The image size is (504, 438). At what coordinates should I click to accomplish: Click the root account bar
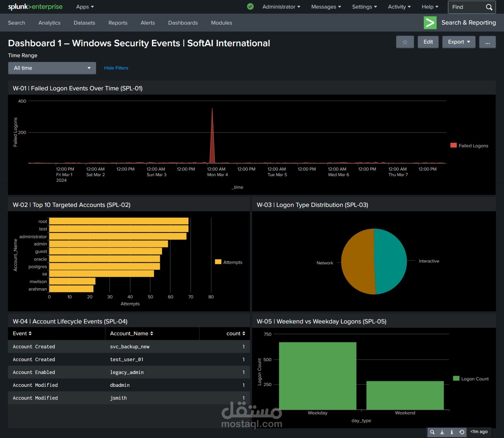click(119, 221)
